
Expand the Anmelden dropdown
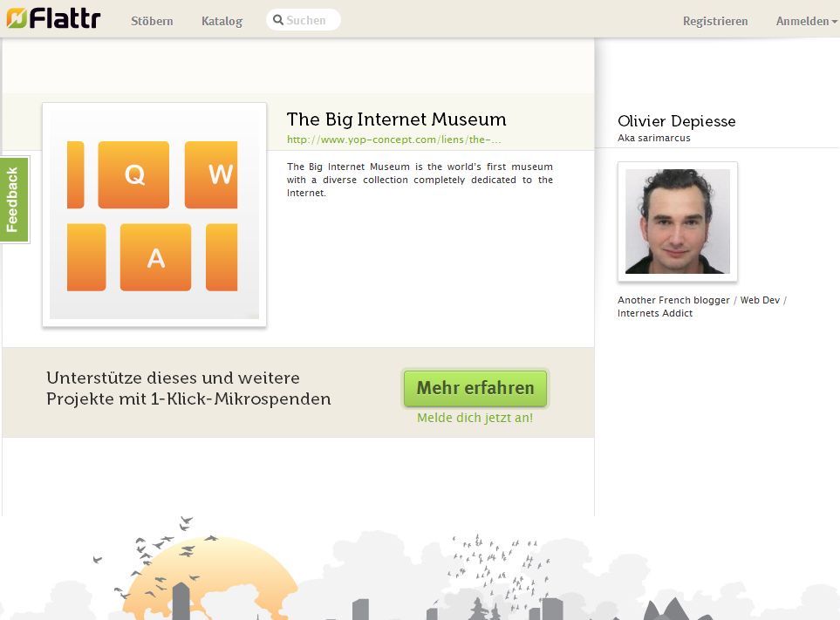pyautogui.click(x=806, y=21)
